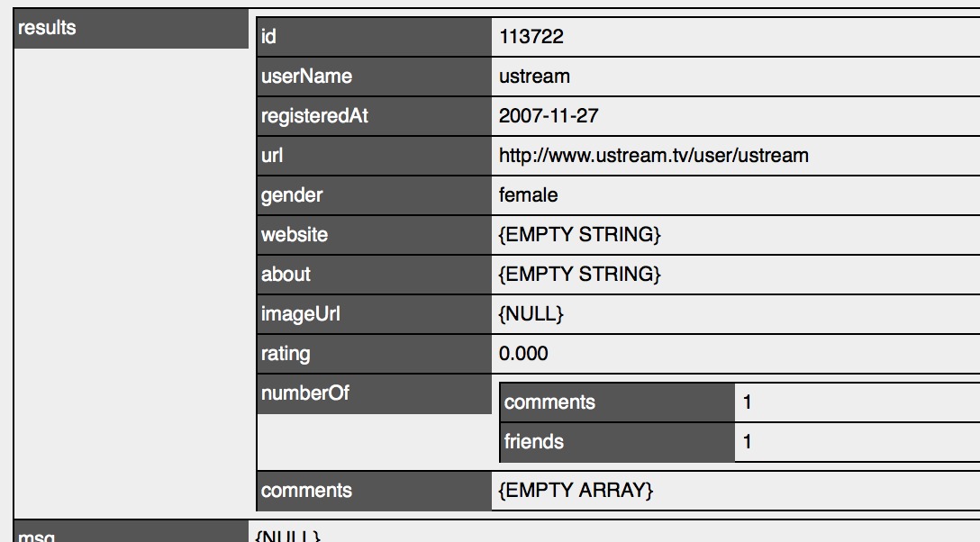980x542 pixels.
Task: Click the url label cell
Action: coord(374,156)
